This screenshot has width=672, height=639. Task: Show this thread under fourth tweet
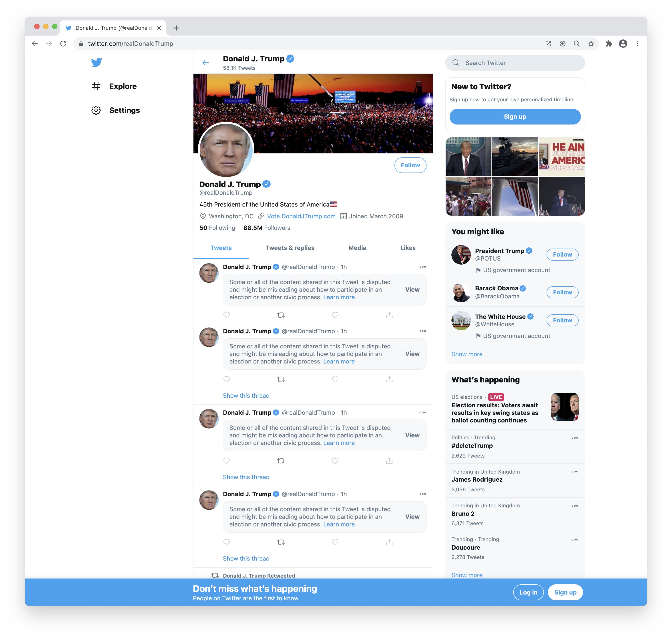[x=246, y=559]
